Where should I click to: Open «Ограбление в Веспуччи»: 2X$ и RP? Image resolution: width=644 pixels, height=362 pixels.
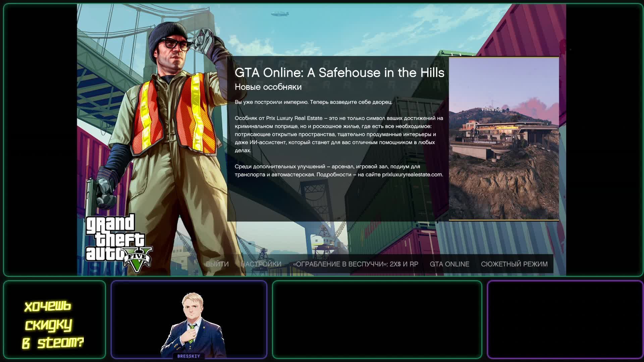[356, 264]
